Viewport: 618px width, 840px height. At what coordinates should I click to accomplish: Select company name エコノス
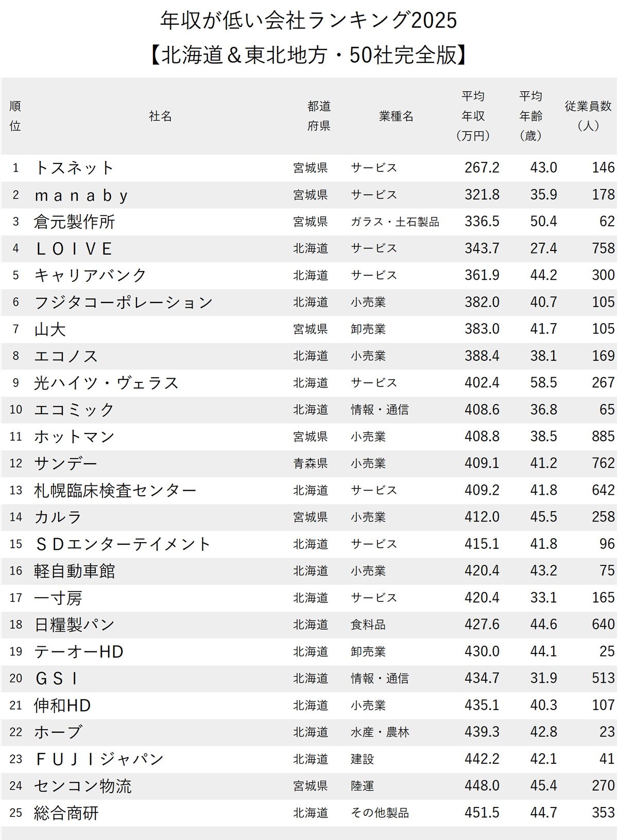pos(66,356)
